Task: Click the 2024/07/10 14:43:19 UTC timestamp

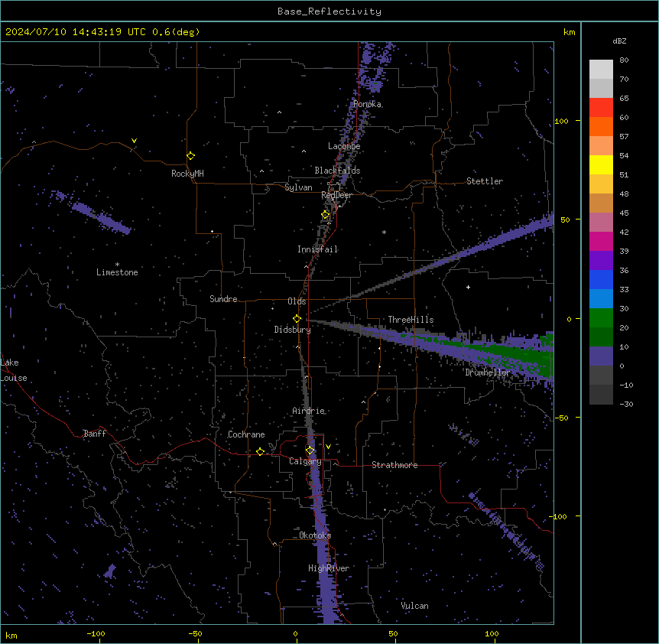Action: coord(76,32)
